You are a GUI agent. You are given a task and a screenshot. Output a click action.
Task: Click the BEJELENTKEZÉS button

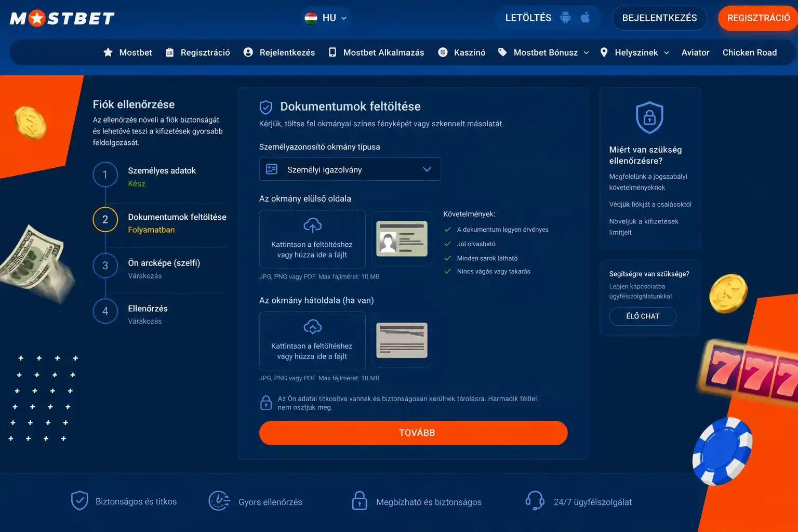coord(659,18)
